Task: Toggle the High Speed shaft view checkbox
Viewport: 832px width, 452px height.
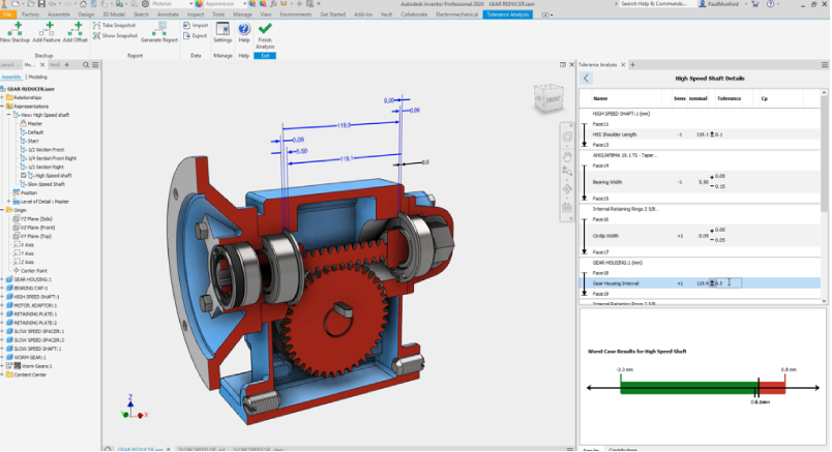Action: pos(23,176)
